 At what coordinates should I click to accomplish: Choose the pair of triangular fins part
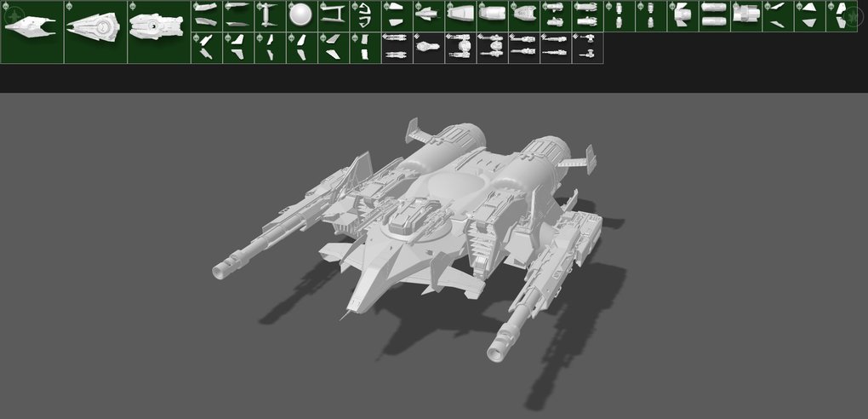[x=810, y=16]
